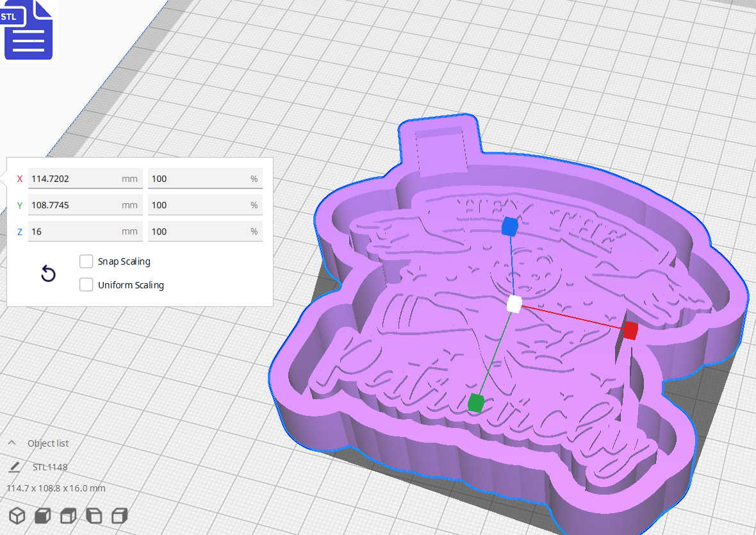Click the X axis percentage field

[205, 178]
